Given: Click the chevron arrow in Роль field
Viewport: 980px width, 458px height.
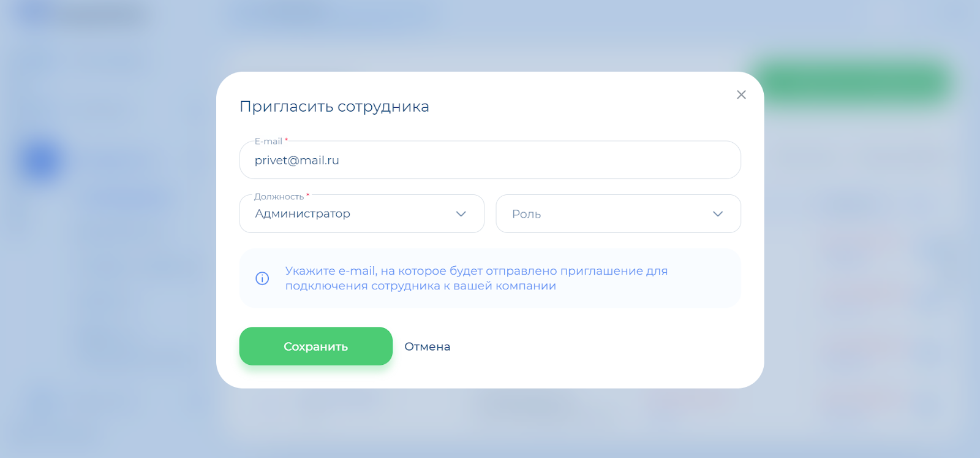Looking at the screenshot, I should click(718, 214).
